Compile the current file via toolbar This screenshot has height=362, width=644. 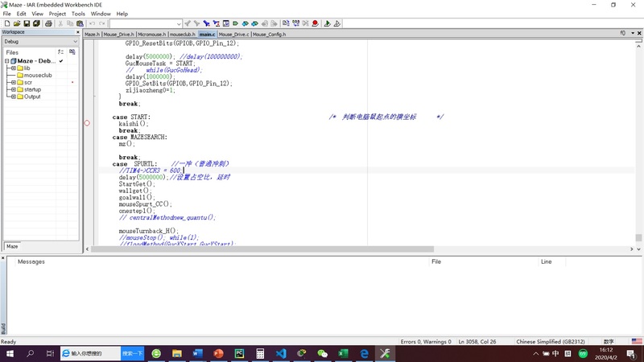click(x=286, y=23)
